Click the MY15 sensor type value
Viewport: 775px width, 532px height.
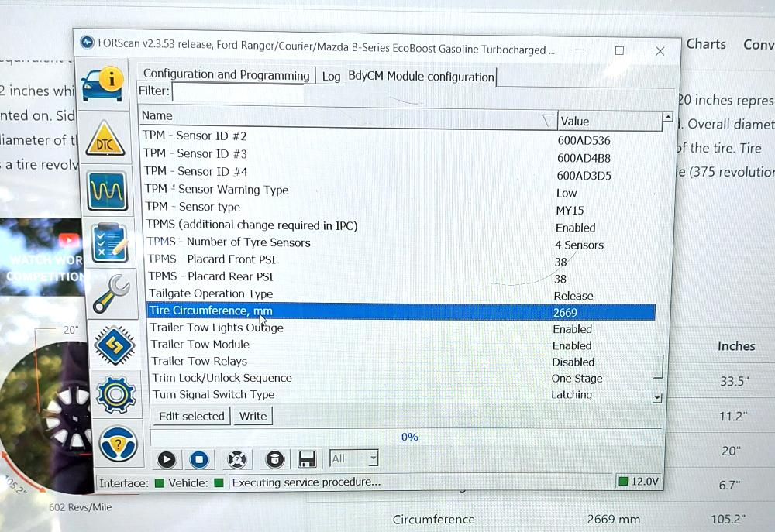pyautogui.click(x=570, y=211)
